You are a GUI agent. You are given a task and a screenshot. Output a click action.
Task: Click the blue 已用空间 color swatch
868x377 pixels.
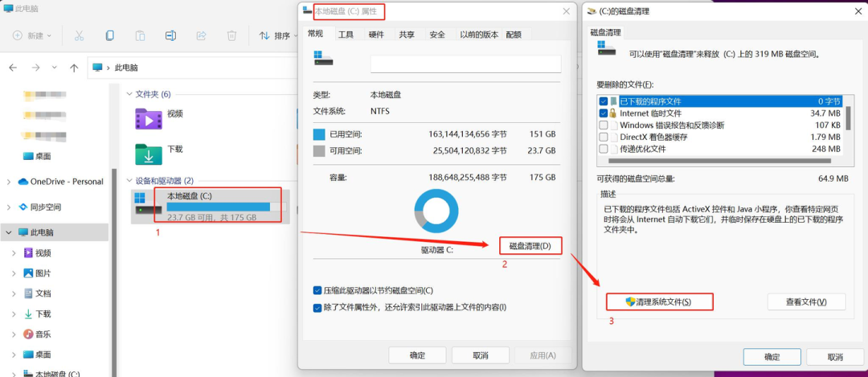pos(319,134)
